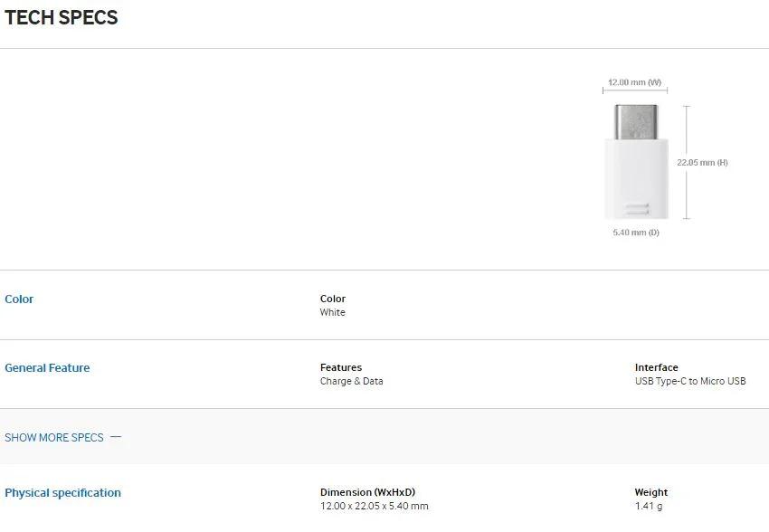Click the 5.40 mm (D) depth label
The height and width of the screenshot is (532, 769).
click(x=636, y=233)
